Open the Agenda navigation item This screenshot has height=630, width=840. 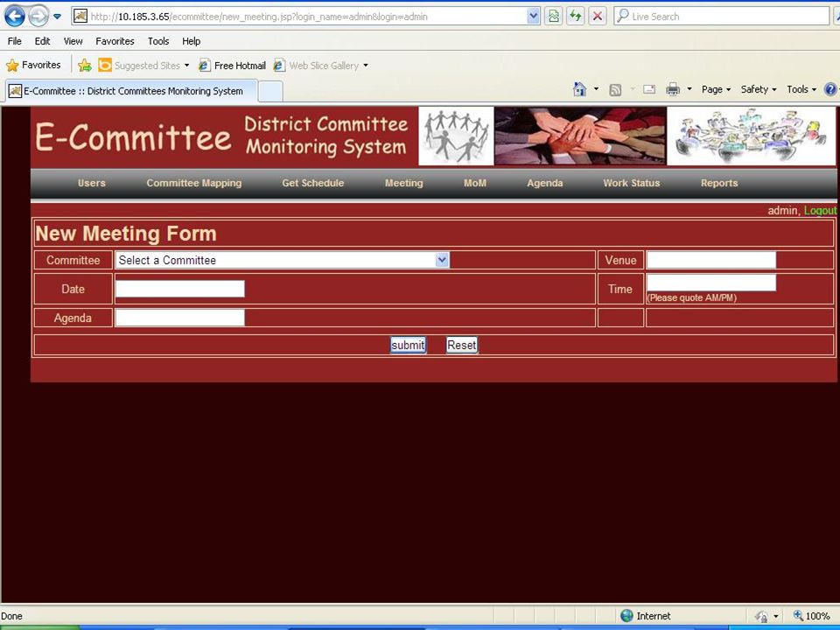pos(545,183)
